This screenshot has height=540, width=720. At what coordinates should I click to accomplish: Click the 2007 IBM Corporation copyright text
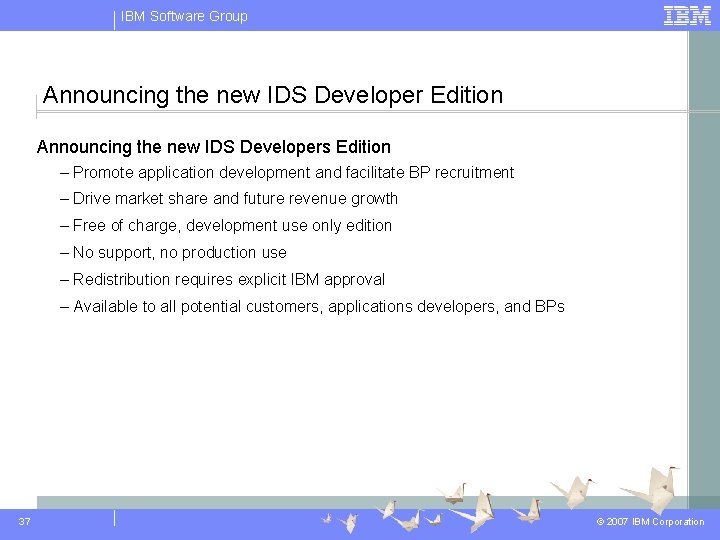(x=650, y=522)
